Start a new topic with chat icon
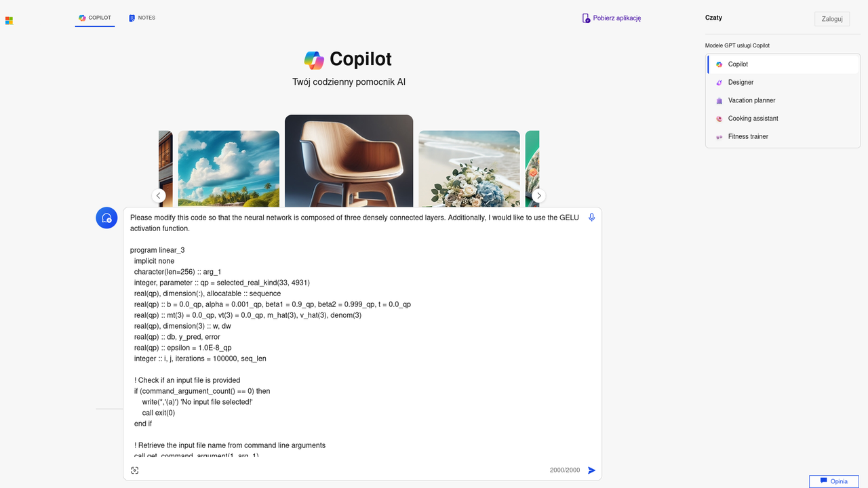This screenshot has width=868, height=488. coord(106,218)
